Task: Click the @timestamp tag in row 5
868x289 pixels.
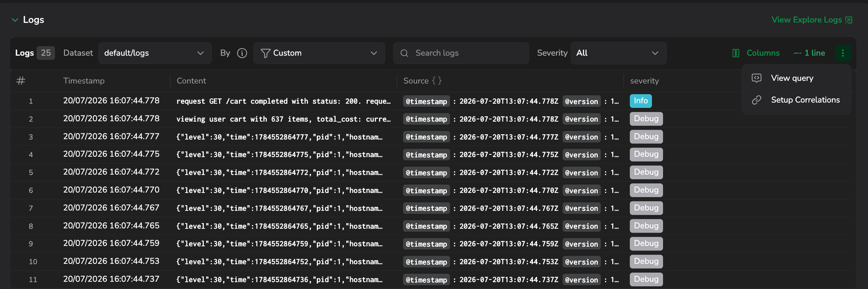Action: [426, 172]
